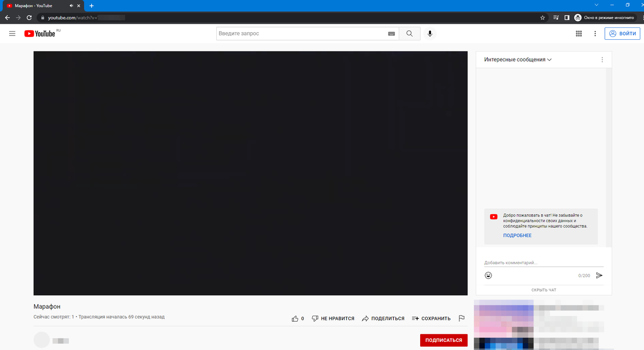The width and height of the screenshot is (644, 350).
Task: Click the red ПОДПИСАТЬСЯ button
Action: click(443, 340)
